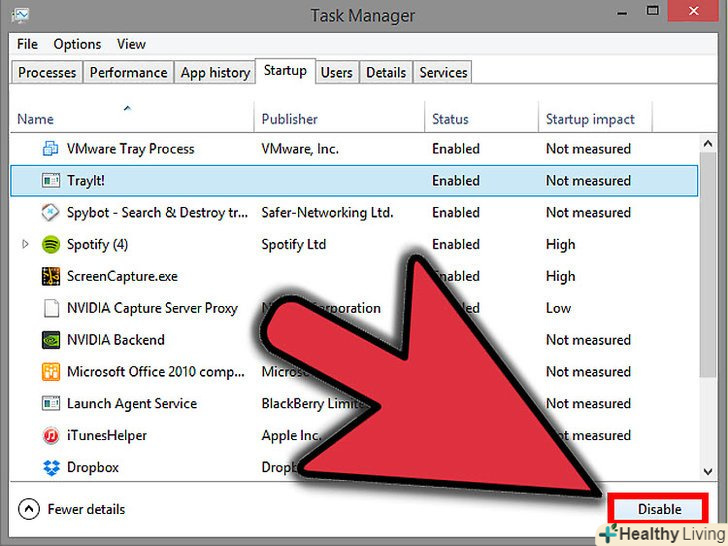Viewport: 728px width, 546px height.
Task: Click the Task Manager title bar icon
Action: (x=20, y=16)
